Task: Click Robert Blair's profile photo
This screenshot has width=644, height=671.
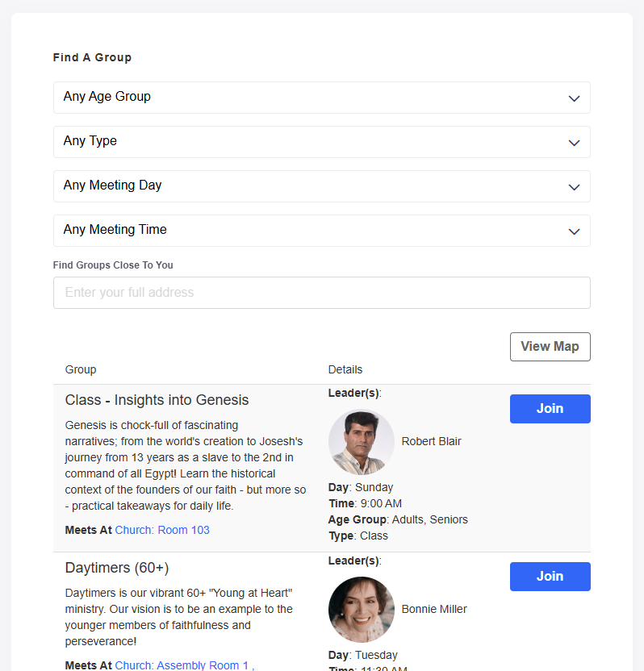Action: [x=361, y=442]
